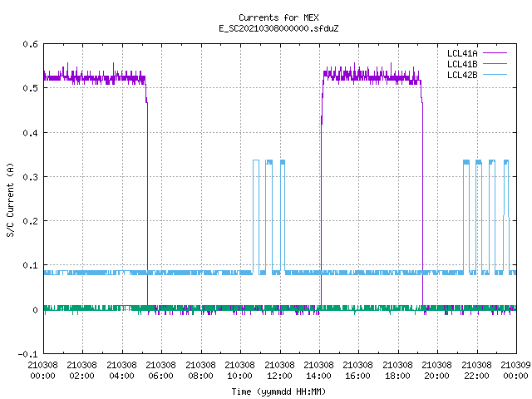
Task: Click the y-axis value 0
Action: (x=35, y=310)
